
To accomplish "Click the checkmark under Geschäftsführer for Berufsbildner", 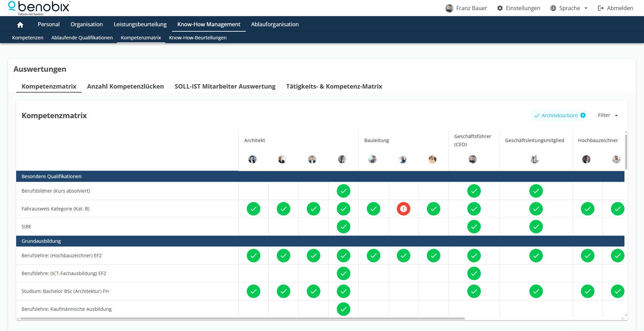I will [x=474, y=191].
